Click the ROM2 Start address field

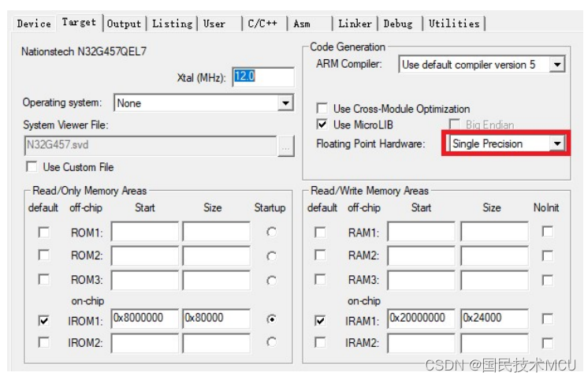(145, 256)
